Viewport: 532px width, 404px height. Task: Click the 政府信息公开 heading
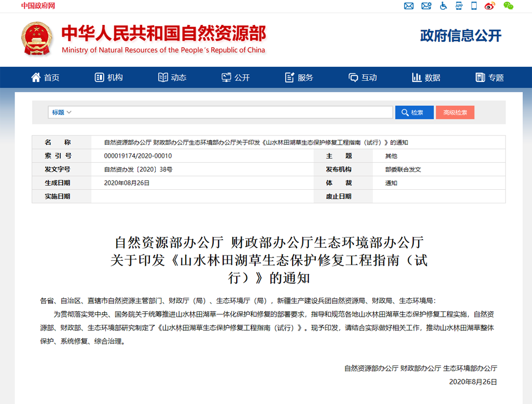[x=460, y=36]
